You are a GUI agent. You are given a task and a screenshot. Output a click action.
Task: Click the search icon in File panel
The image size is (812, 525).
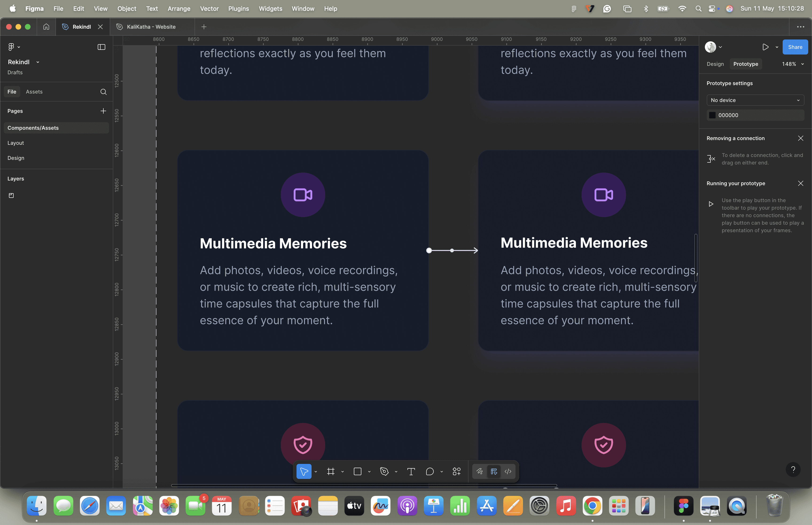104,92
